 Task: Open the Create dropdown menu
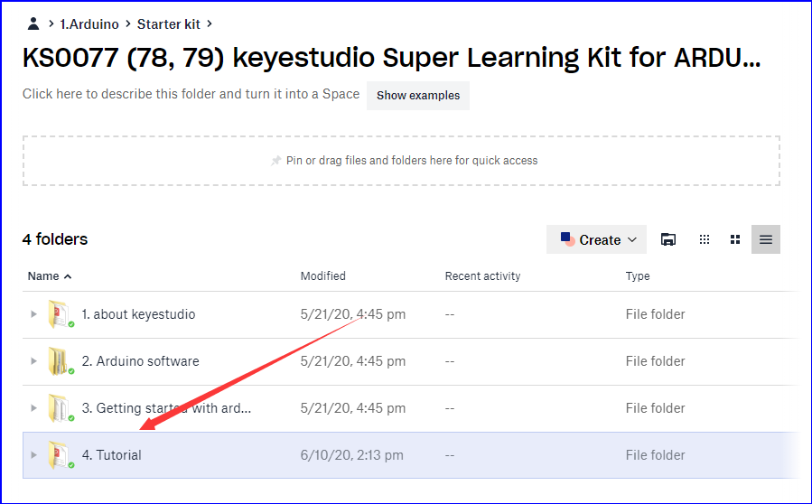point(596,239)
